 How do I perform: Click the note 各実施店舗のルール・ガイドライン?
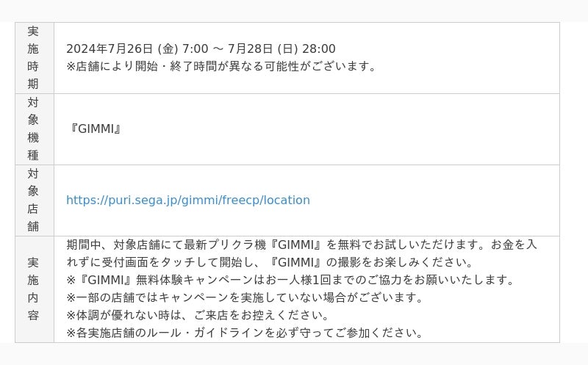point(245,333)
